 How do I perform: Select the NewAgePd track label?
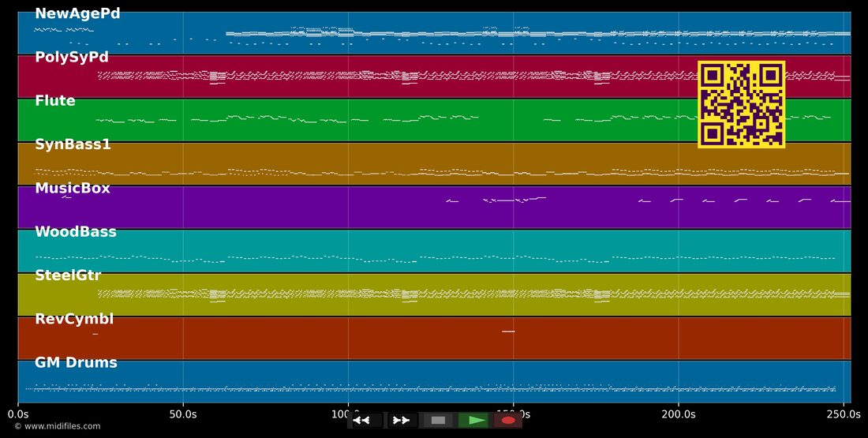point(77,14)
